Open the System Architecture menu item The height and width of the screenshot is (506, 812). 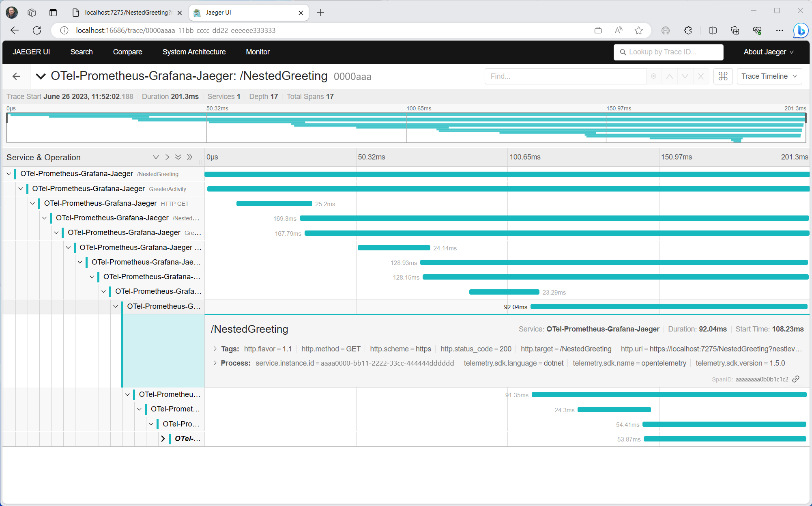[x=194, y=52]
